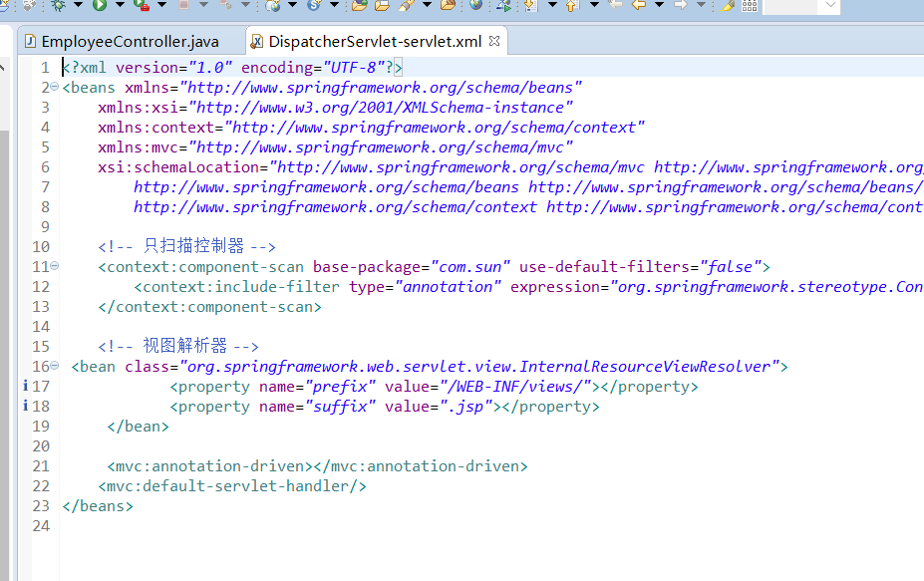Click line number 24 in the gutter
This screenshot has width=924, height=581.
tap(41, 525)
